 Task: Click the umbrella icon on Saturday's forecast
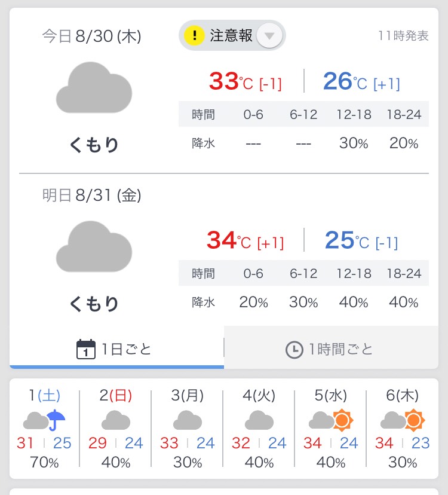56,420
